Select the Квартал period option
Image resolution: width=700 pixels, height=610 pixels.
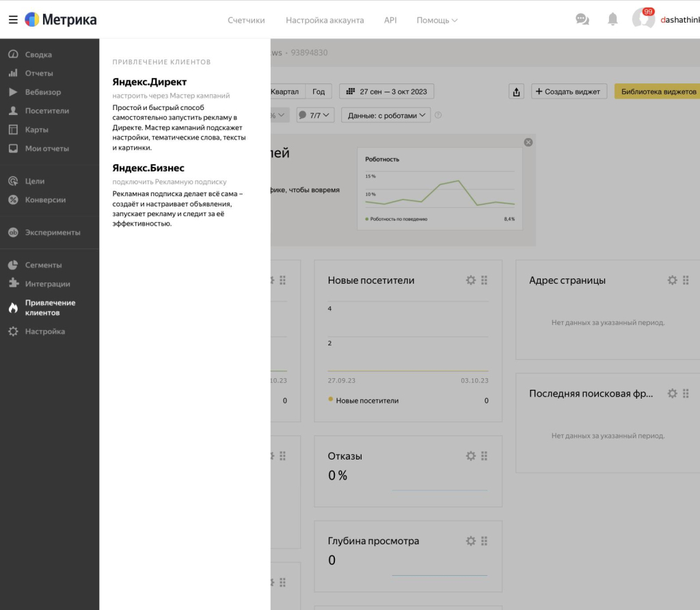[285, 92]
